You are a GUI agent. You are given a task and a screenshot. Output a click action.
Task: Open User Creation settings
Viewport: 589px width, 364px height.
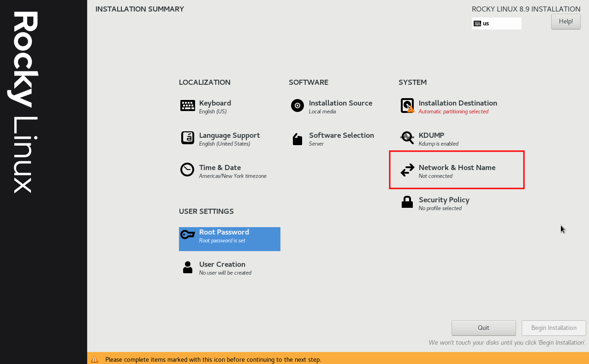click(x=222, y=264)
